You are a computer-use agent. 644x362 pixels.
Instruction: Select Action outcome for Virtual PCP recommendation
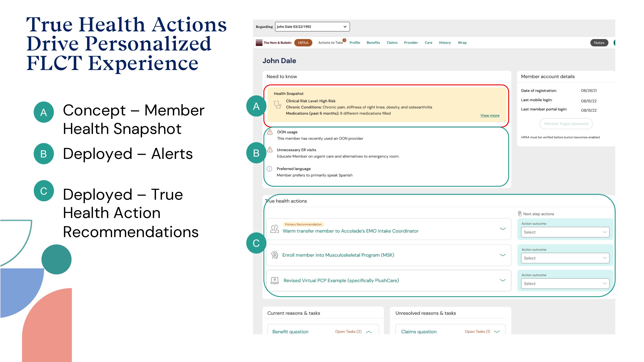[566, 283]
